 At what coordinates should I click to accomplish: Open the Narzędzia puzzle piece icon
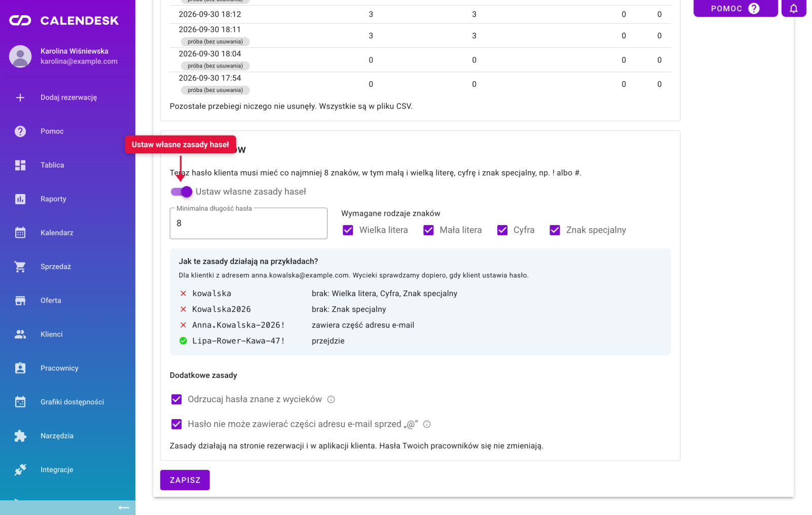[x=20, y=436]
